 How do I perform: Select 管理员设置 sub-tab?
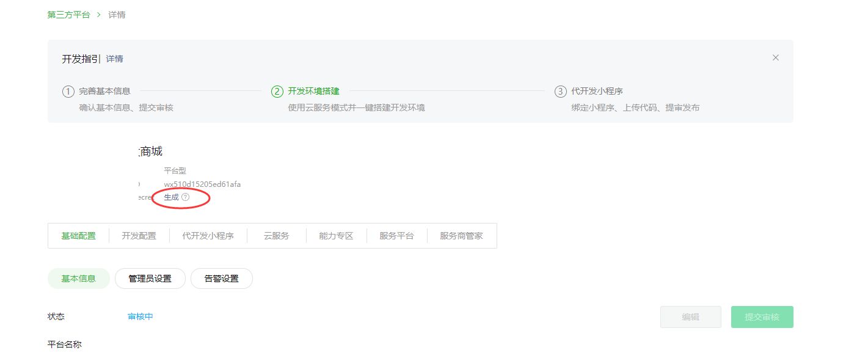pos(150,278)
